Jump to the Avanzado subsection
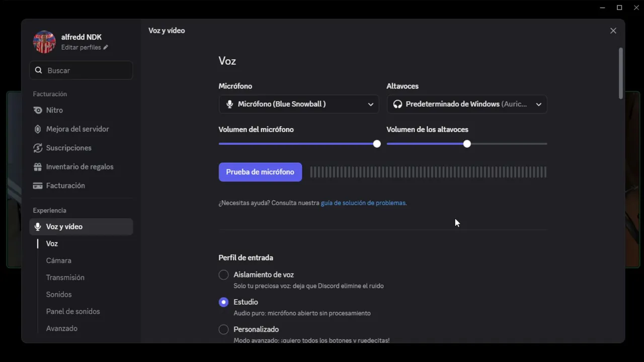 pos(62,328)
